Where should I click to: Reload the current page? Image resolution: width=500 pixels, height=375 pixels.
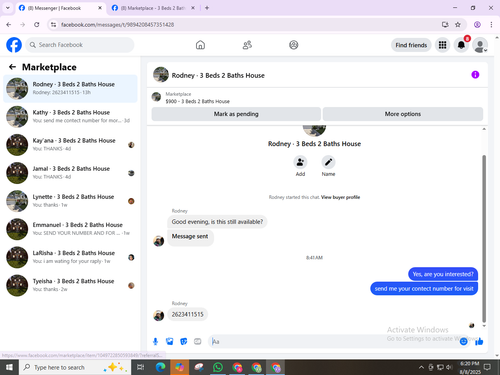37,24
